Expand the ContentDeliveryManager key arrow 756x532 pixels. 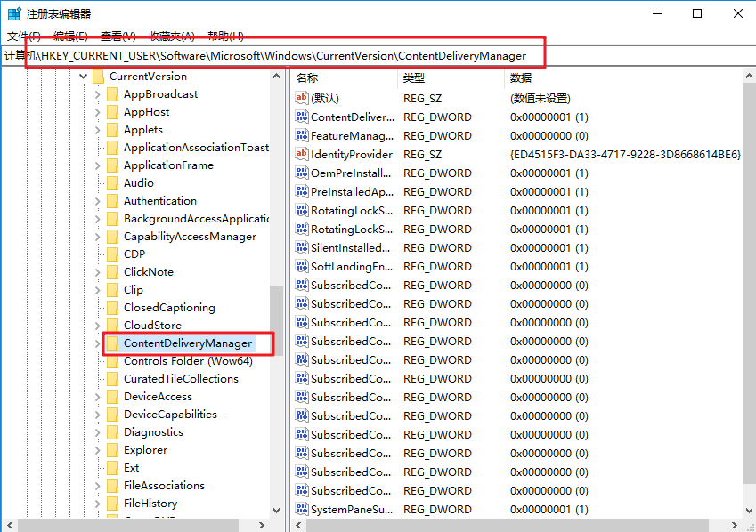pyautogui.click(x=97, y=343)
